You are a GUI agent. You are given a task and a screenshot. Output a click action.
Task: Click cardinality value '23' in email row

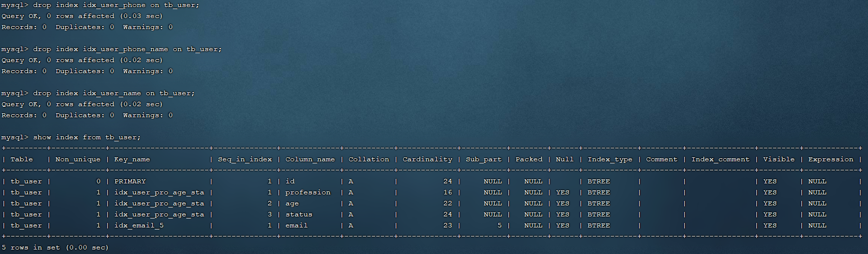pos(448,225)
